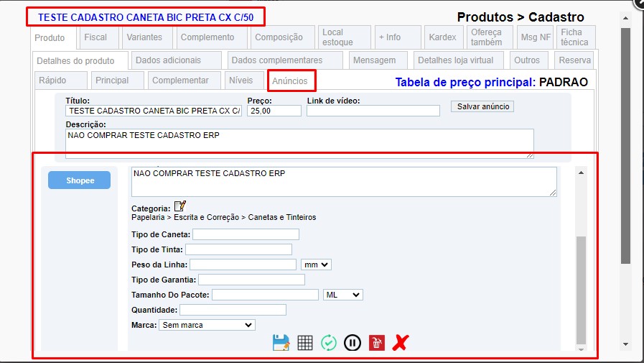Click the red X cancel icon
The height and width of the screenshot is (363, 644).
pos(401,342)
